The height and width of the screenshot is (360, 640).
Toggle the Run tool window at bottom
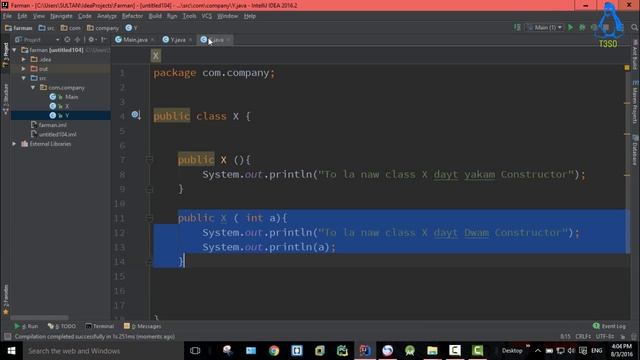(x=26, y=326)
